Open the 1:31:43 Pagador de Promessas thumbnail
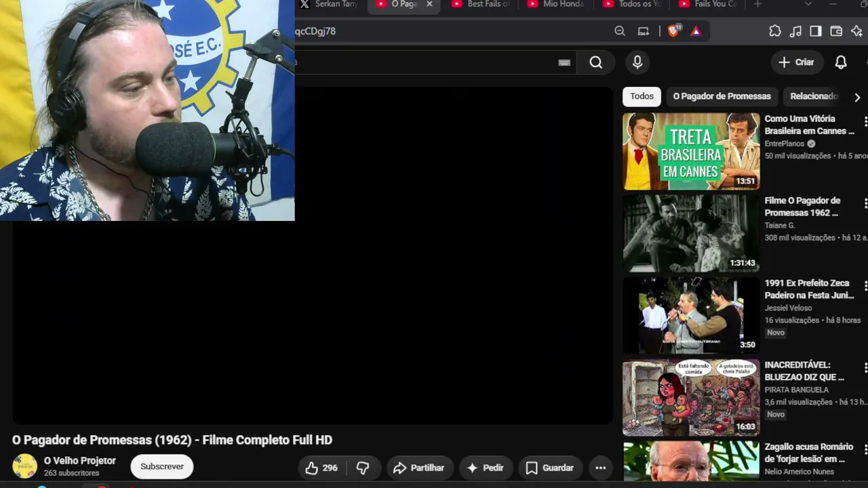868x488 pixels. (691, 233)
